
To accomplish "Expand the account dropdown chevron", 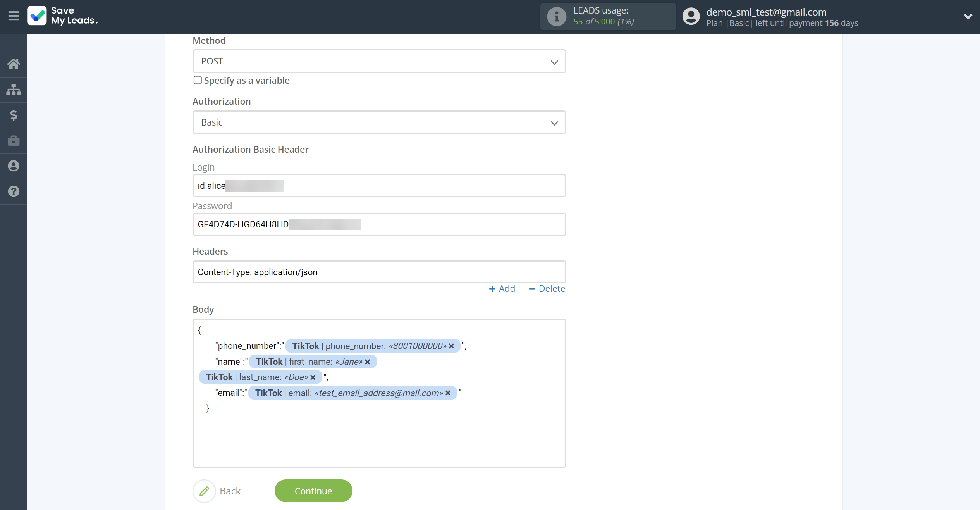I will 968,17.
